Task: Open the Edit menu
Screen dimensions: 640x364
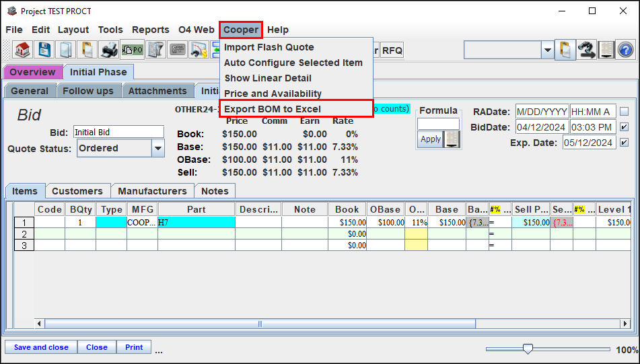Action: [41, 30]
